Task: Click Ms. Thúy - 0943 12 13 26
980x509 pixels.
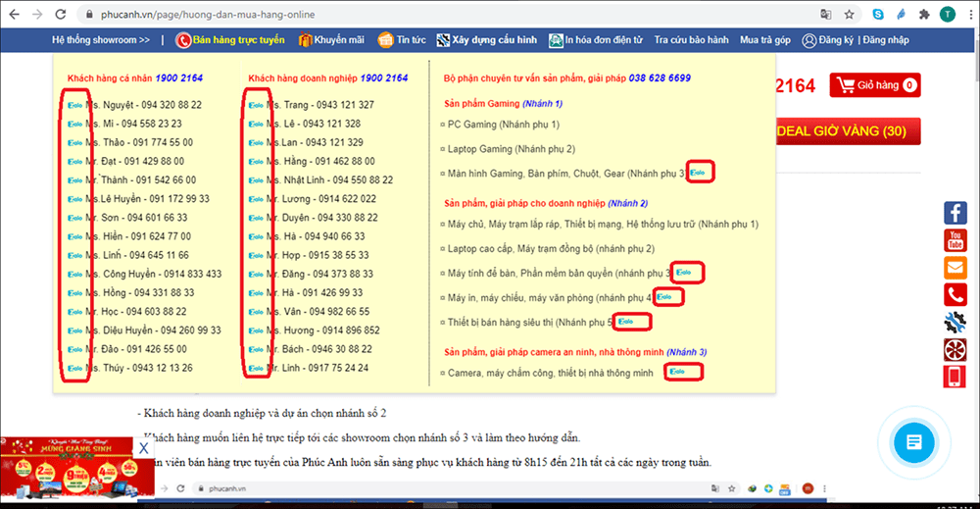Action: coord(139,368)
